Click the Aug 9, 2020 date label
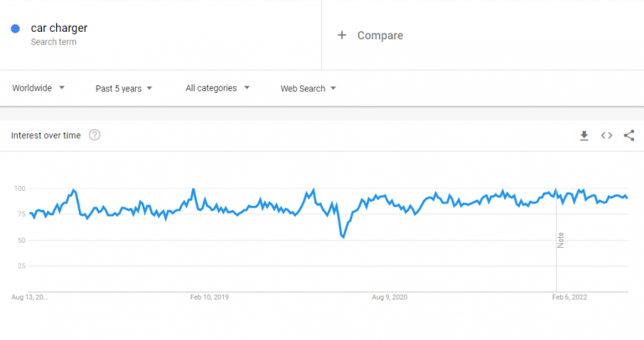 click(x=388, y=296)
